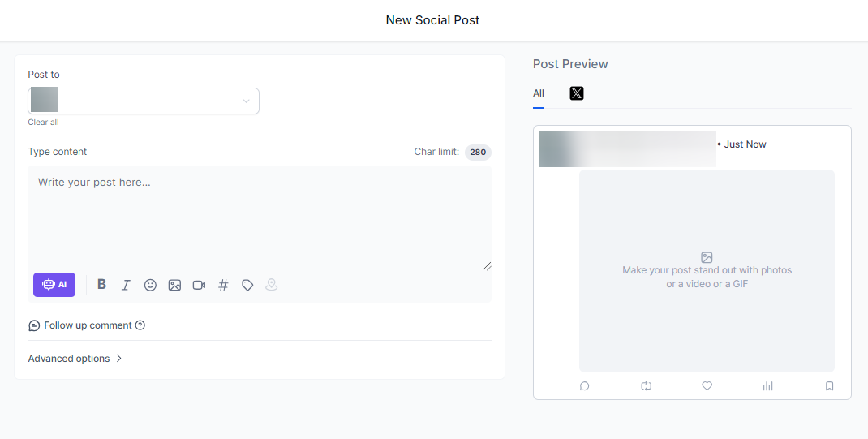
Task: Insert a hashtag
Action: [223, 285]
